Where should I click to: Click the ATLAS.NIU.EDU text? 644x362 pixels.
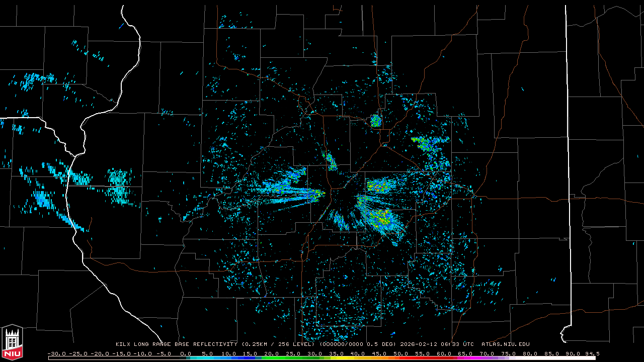(x=506, y=344)
